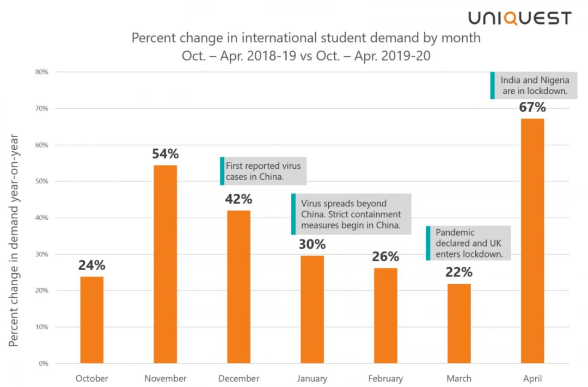Select the vertical axis title text
The height and width of the screenshot is (387, 588).
click(14, 239)
